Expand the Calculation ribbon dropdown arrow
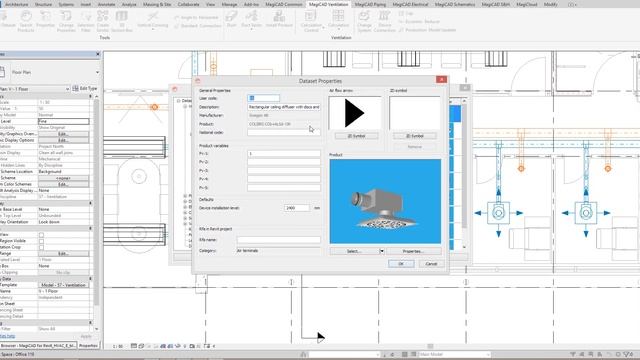 338,29
